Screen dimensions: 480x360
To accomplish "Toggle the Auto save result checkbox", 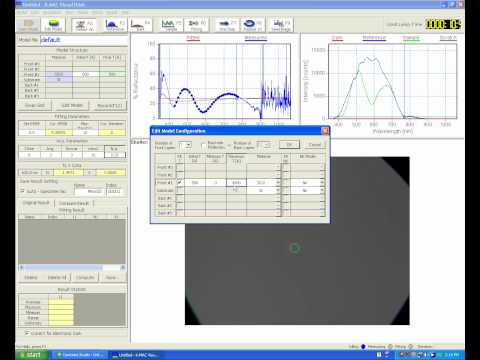I will pyautogui.click(x=23, y=191).
